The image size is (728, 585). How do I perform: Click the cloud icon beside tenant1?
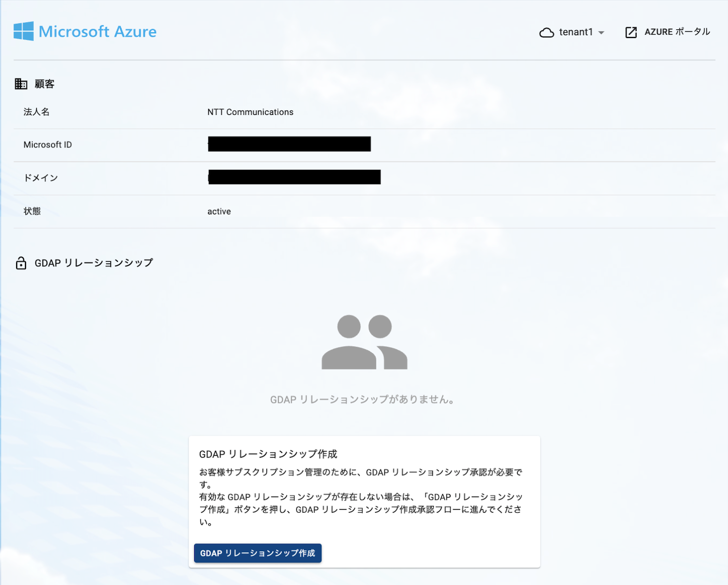click(x=546, y=32)
